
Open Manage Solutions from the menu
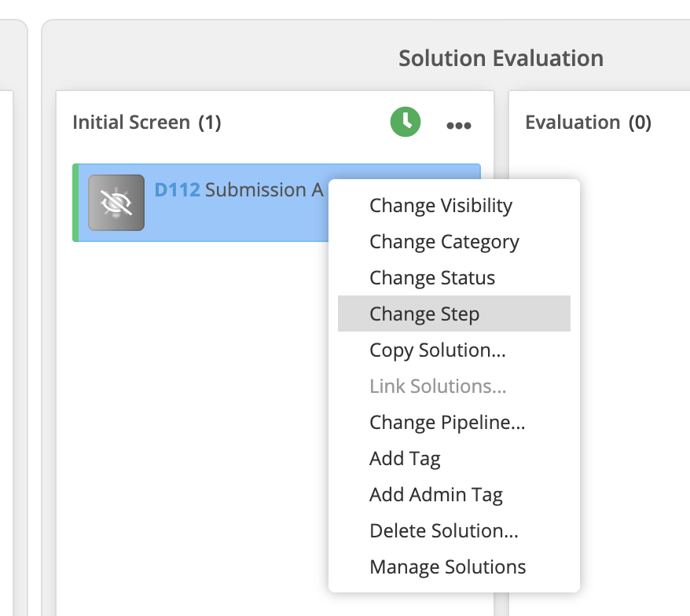coord(454,566)
